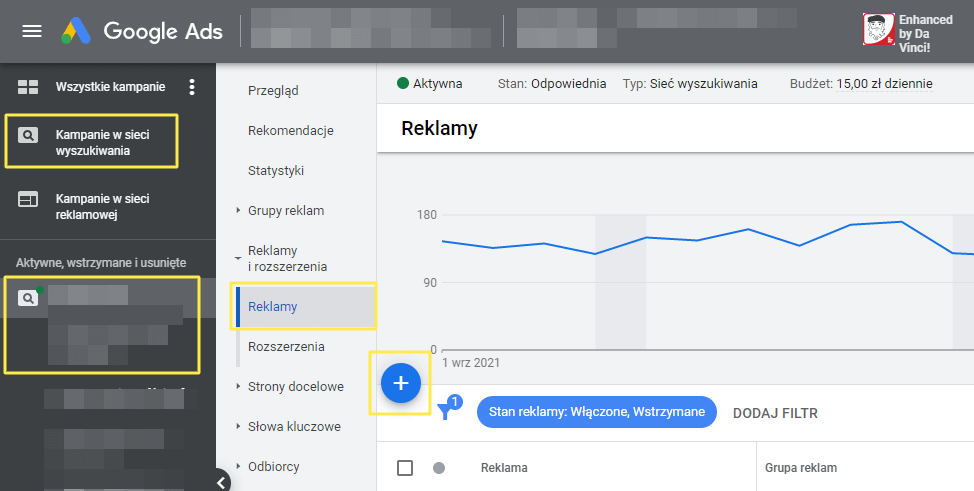974x491 pixels.
Task: Select the Rozszerzenia subpage
Action: [288, 346]
